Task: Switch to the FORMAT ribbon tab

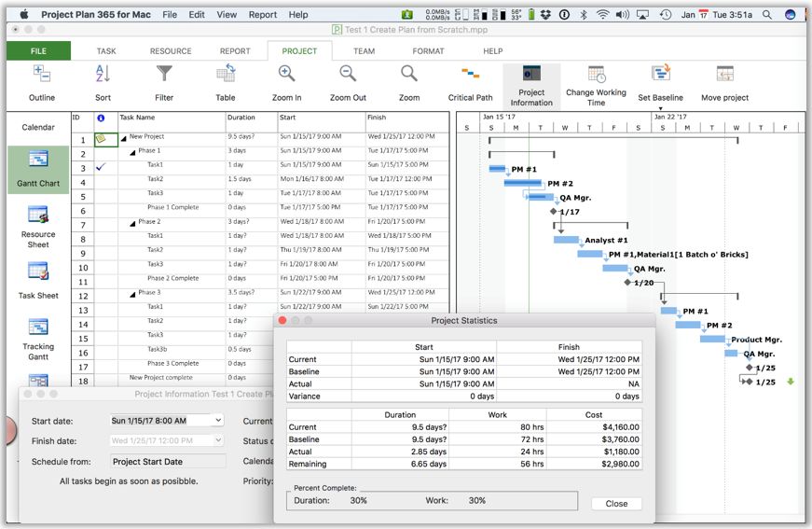Action: pyautogui.click(x=428, y=50)
